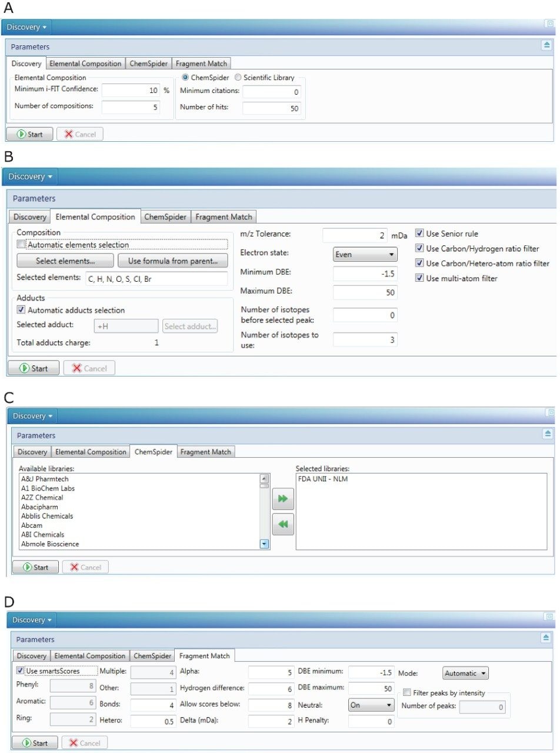Screen dimensions: 560x753
Task: Open the Fragment Match tab in panel C
Action: (x=205, y=452)
